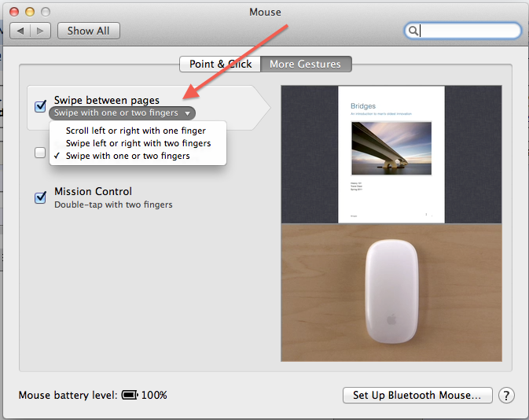Image resolution: width=529 pixels, height=420 pixels.
Task: Click the 100% battery value
Action: pyautogui.click(x=154, y=395)
